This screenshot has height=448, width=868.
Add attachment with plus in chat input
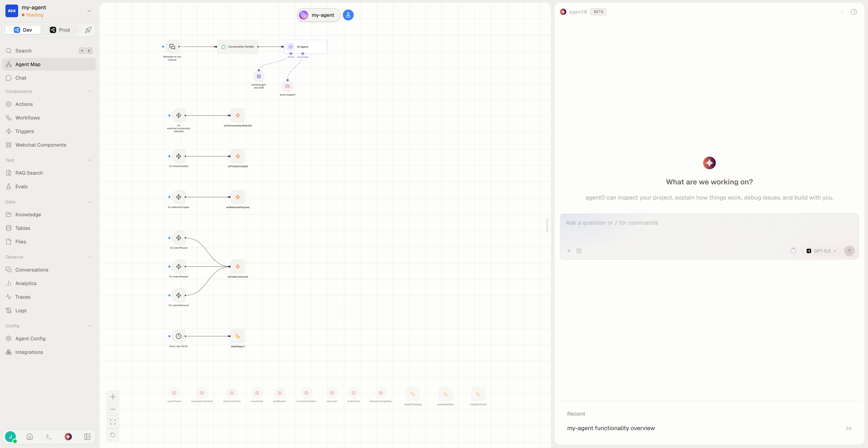(x=569, y=251)
